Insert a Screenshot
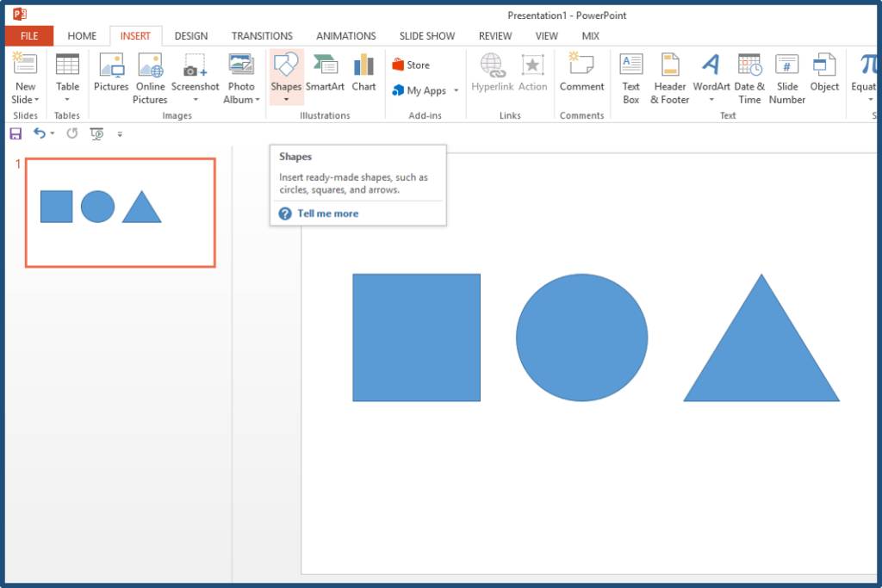 (195, 77)
